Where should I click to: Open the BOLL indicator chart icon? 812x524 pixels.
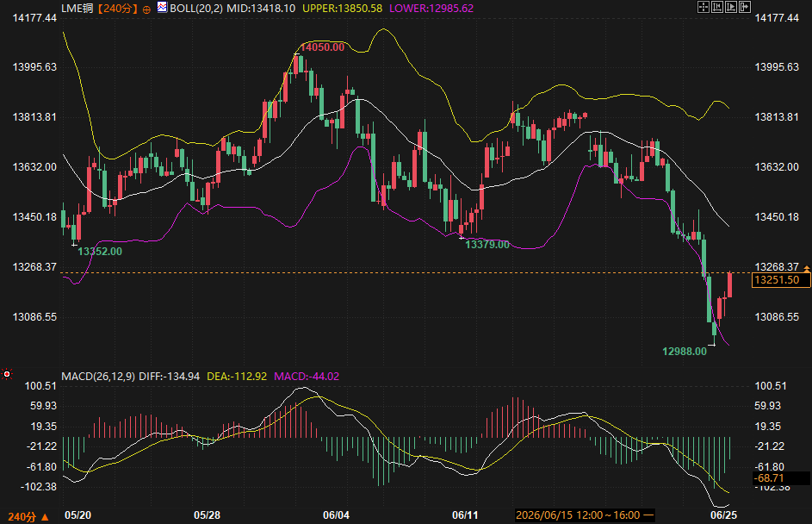(162, 7)
